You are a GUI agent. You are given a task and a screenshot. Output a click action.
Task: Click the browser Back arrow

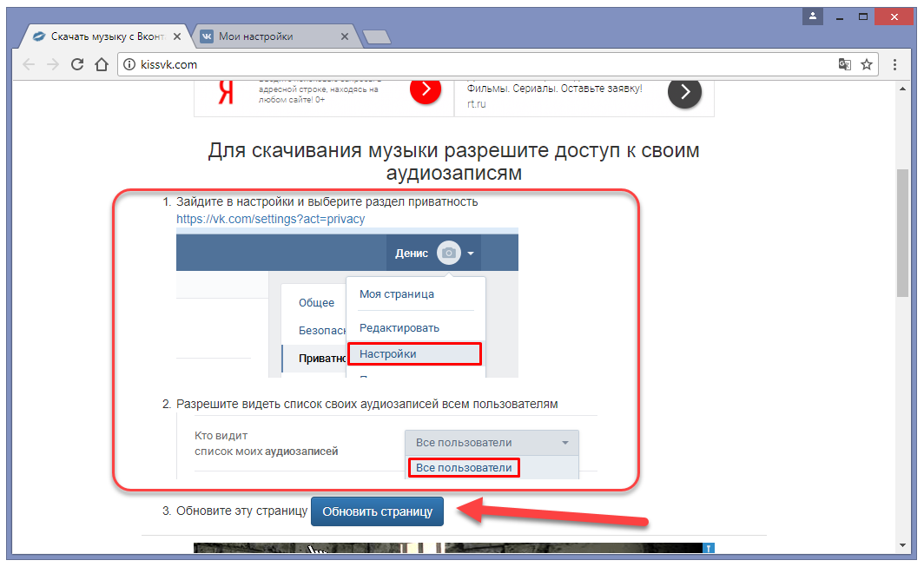coord(30,64)
